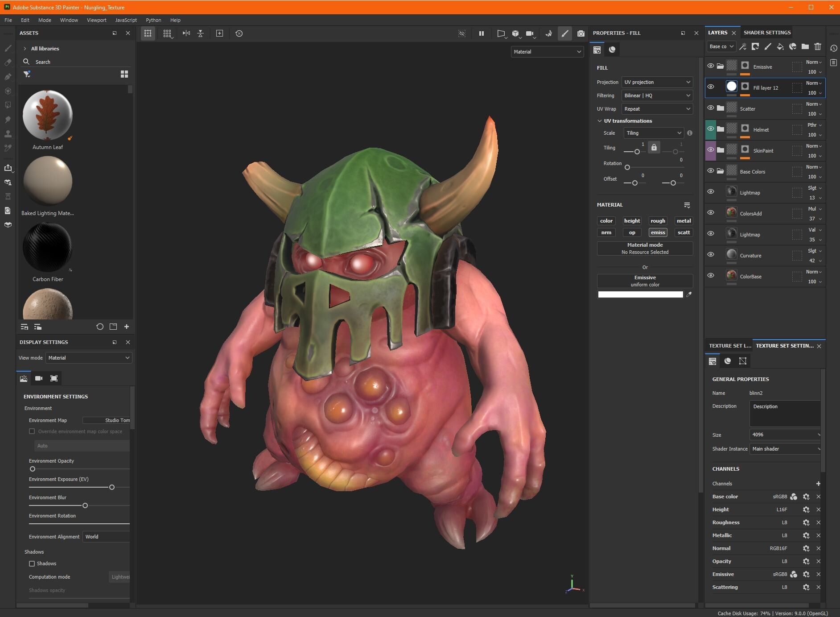Switch to Texture Set List tab

730,346
